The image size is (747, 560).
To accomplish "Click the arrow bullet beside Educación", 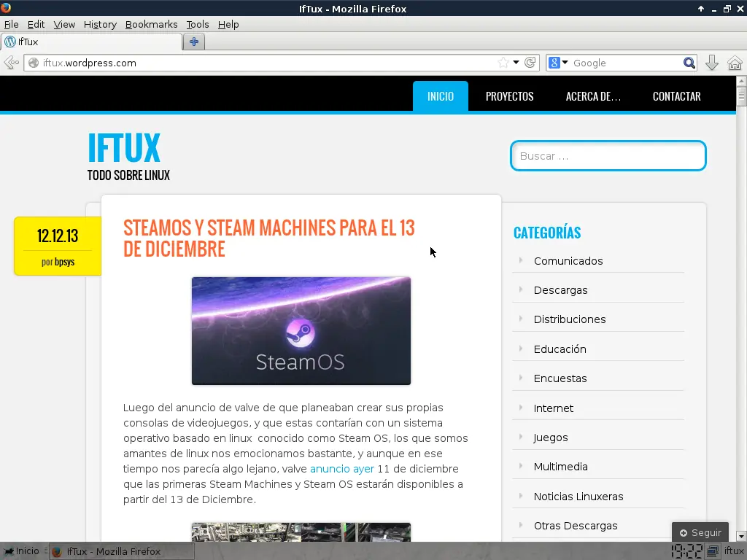I will coord(521,349).
